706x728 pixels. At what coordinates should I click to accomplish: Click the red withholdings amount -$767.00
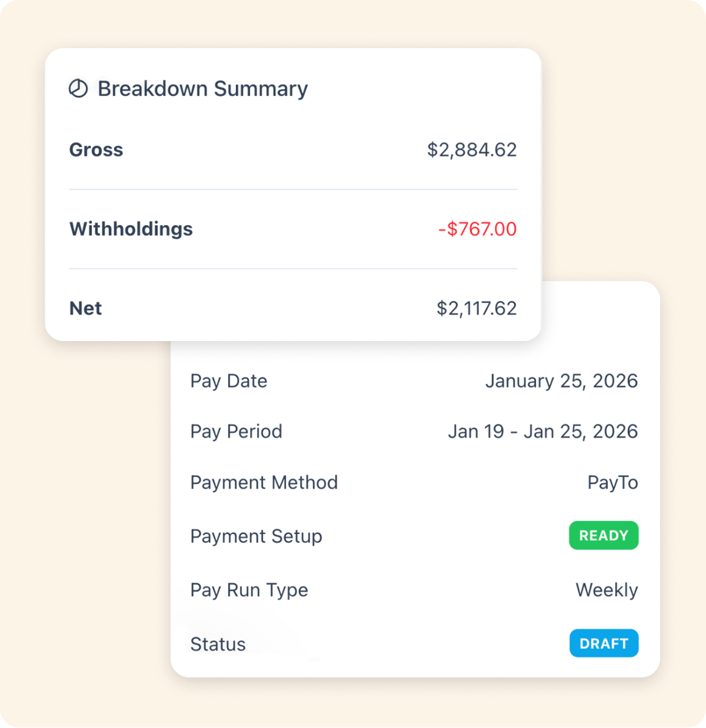pos(477,229)
